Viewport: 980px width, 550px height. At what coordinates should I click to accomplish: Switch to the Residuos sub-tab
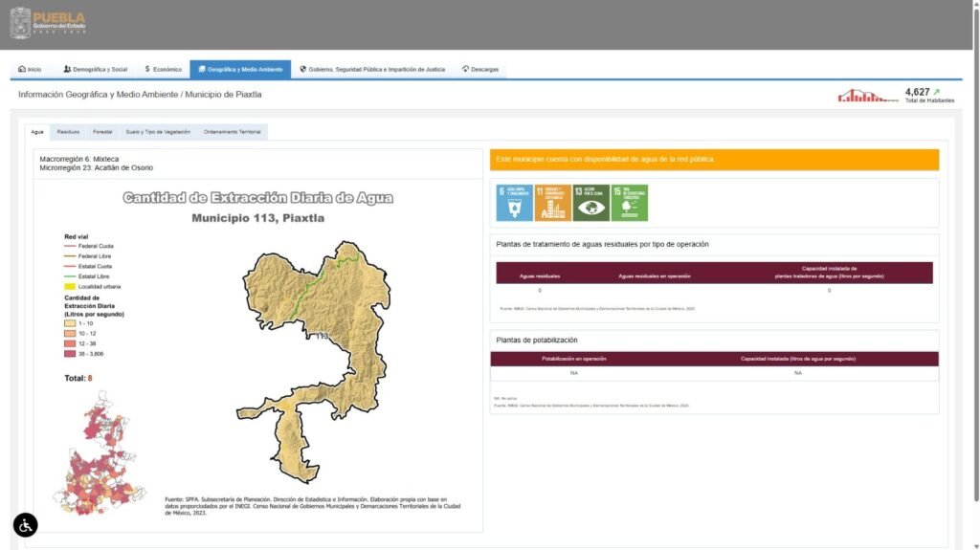68,132
